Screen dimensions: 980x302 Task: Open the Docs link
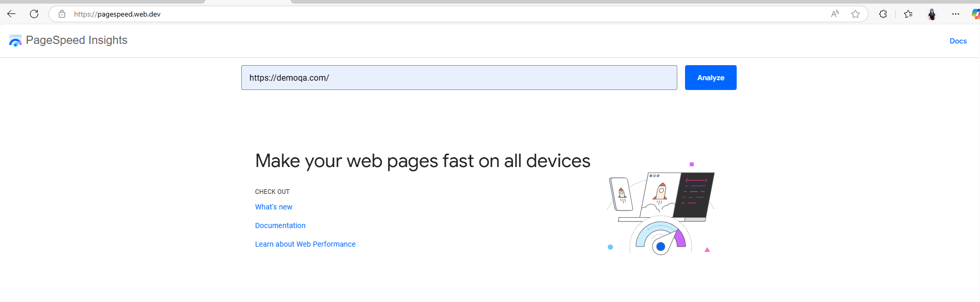pos(958,41)
